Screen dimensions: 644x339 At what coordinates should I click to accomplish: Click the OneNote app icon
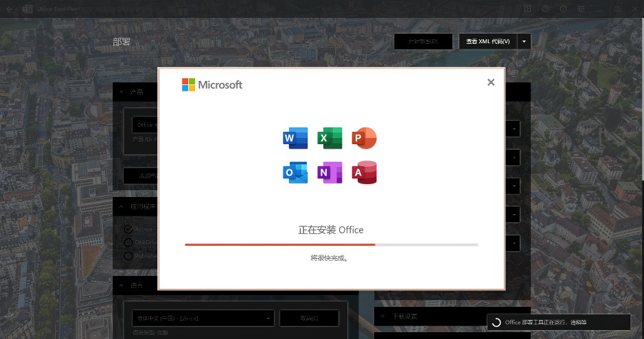[330, 172]
